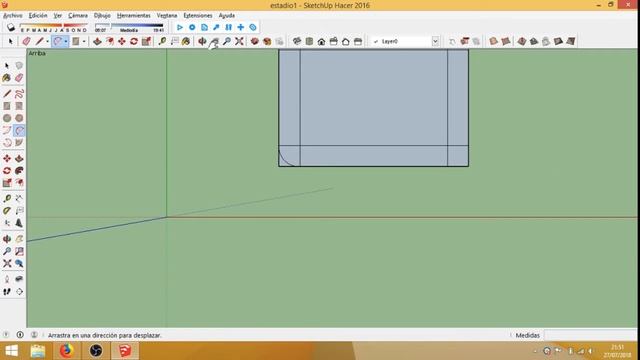640x360 pixels.
Task: Click Zoom Extents in top toolbar
Action: [x=239, y=41]
